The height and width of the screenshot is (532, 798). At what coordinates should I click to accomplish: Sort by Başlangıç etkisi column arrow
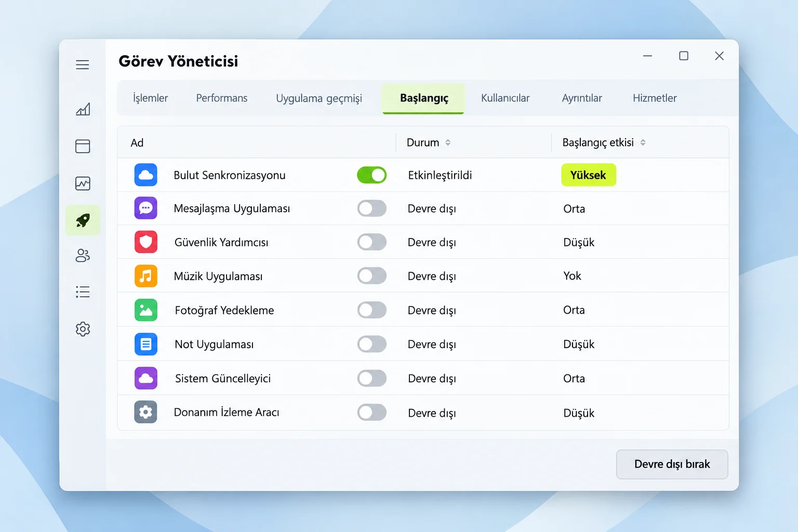click(x=643, y=142)
